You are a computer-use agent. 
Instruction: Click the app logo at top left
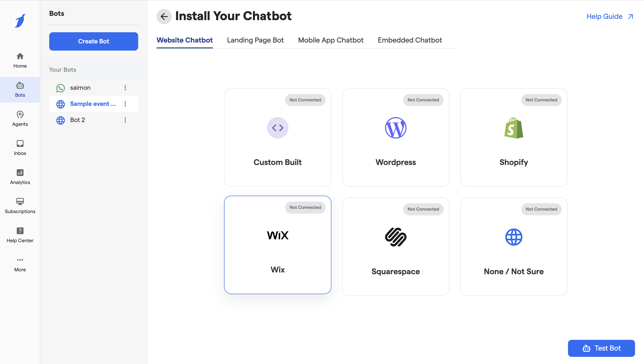click(x=20, y=21)
